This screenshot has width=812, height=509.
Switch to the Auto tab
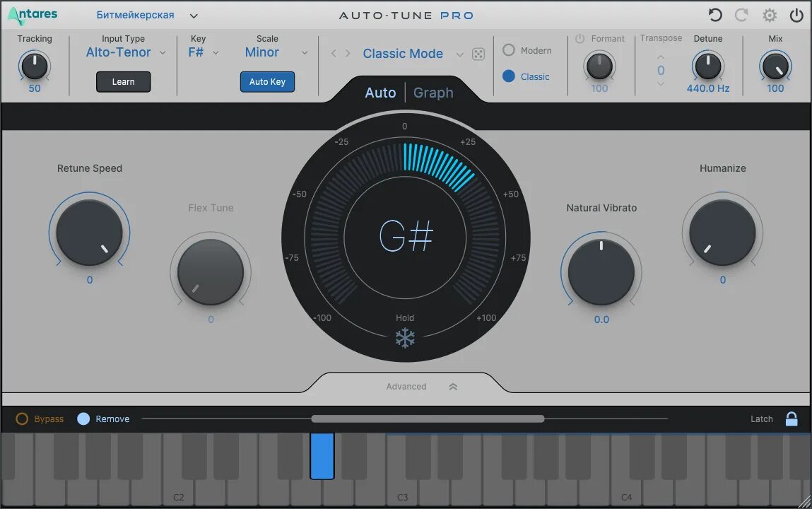click(x=380, y=93)
